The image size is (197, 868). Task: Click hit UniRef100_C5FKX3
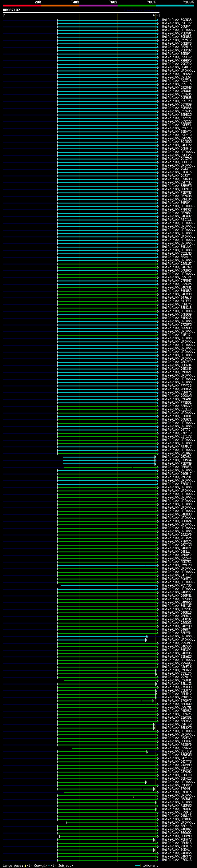177,785
